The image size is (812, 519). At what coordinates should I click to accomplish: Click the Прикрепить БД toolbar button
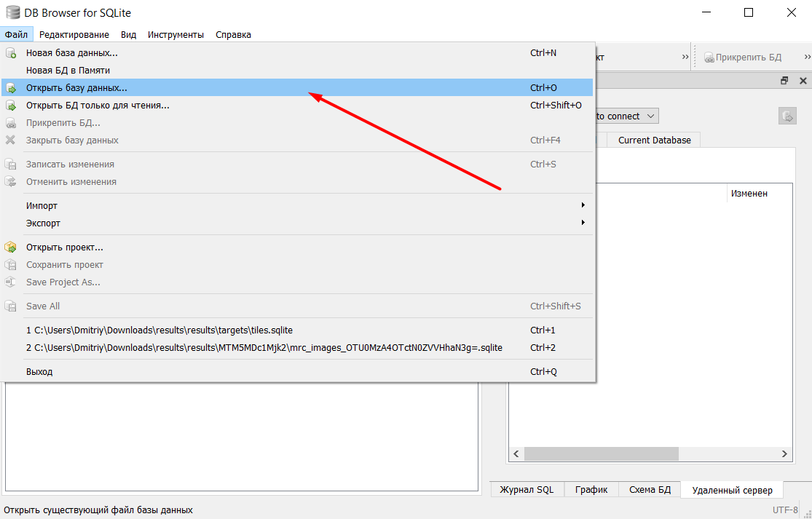(743, 58)
